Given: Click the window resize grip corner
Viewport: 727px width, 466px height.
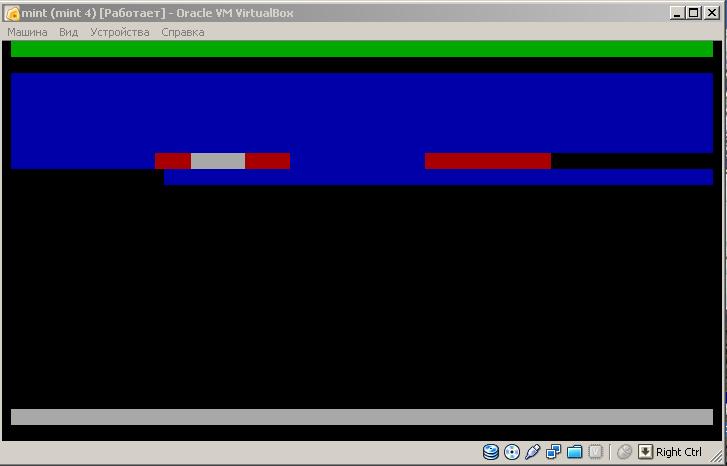Looking at the screenshot, I should click(x=719, y=458).
